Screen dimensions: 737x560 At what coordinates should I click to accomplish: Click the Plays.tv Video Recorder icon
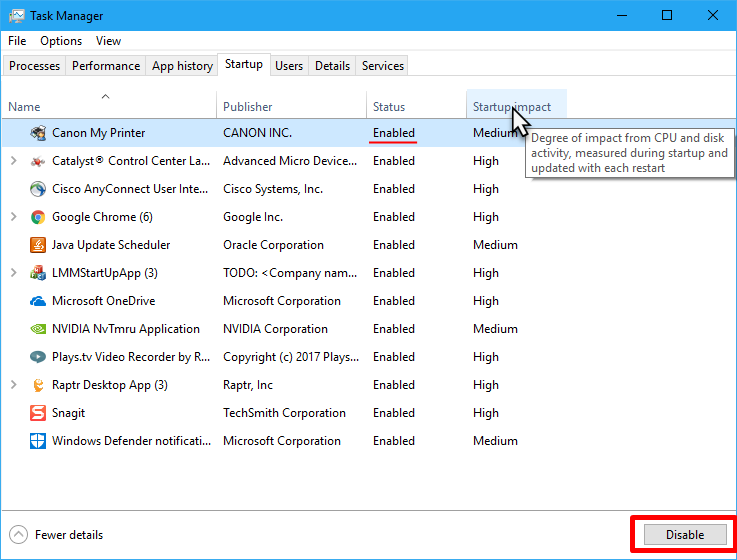point(38,357)
